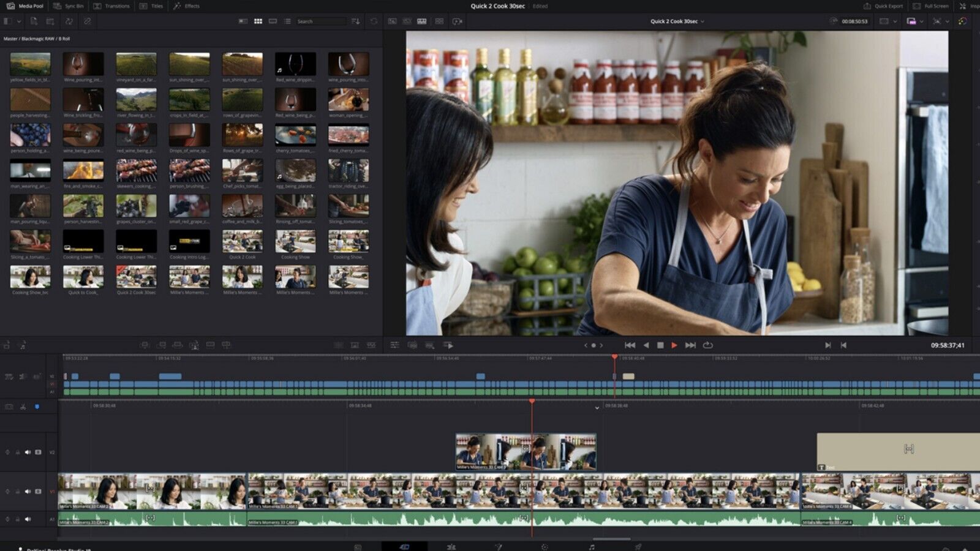Image resolution: width=980 pixels, height=551 pixels.
Task: Click the red play forward button
Action: (674, 345)
